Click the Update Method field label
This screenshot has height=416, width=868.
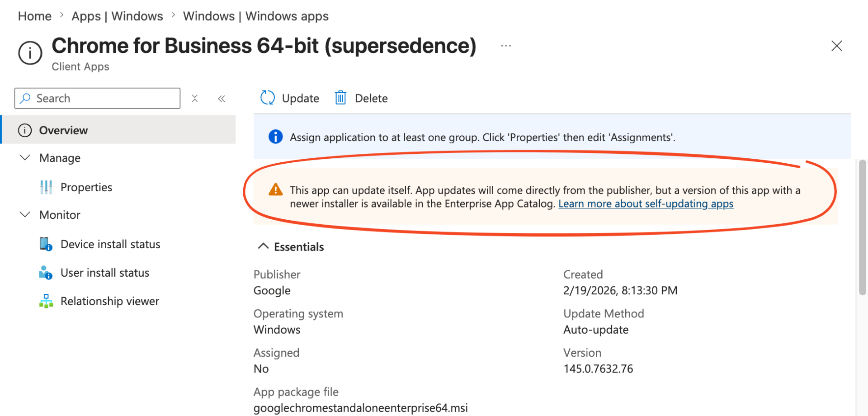[604, 313]
